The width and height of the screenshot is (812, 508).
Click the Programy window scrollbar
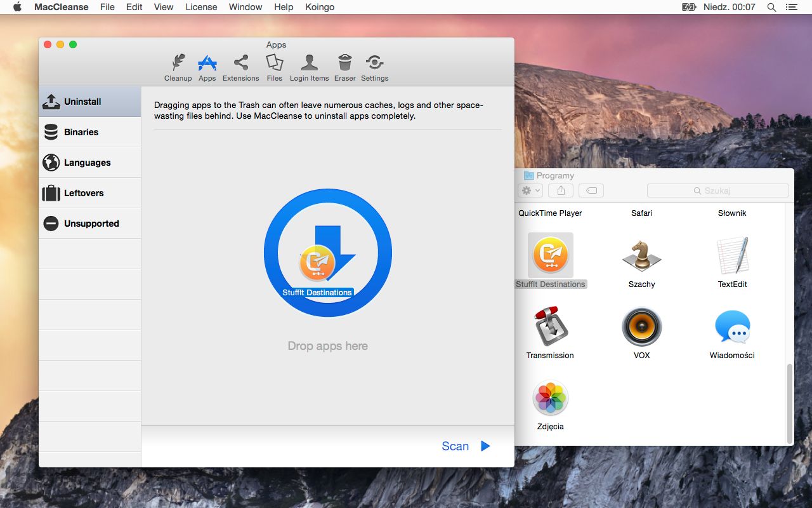pyautogui.click(x=789, y=404)
